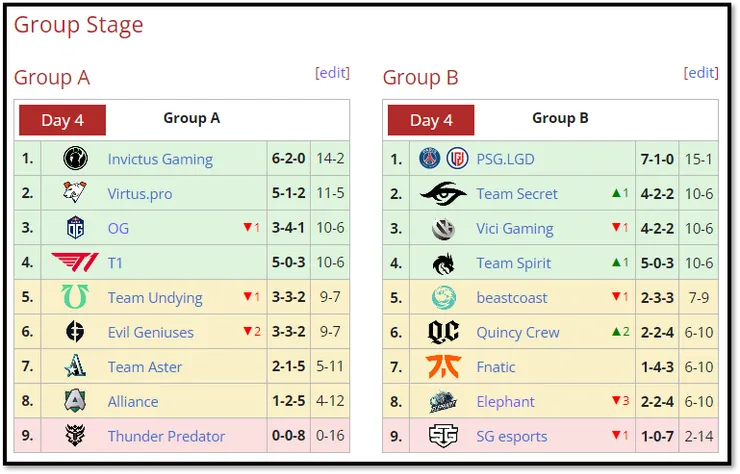Viewport: 740px width, 474px height.
Task: Click the SG esports logo
Action: (x=443, y=436)
